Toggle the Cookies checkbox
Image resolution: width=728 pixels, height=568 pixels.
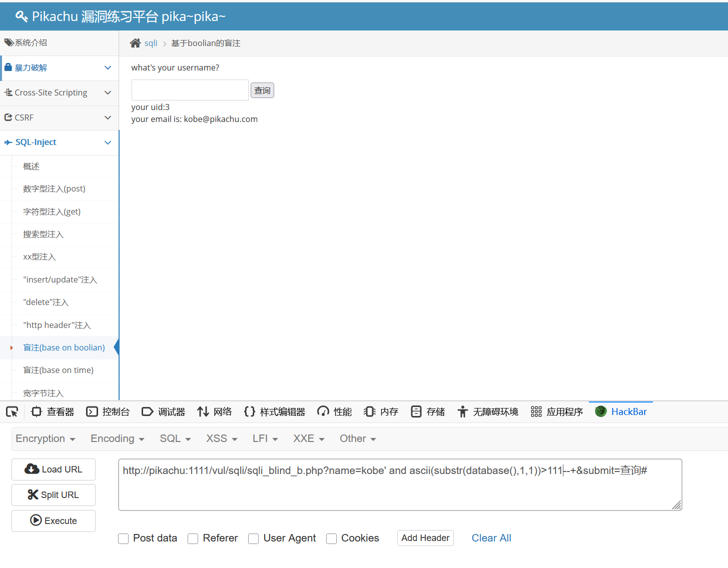tap(332, 538)
